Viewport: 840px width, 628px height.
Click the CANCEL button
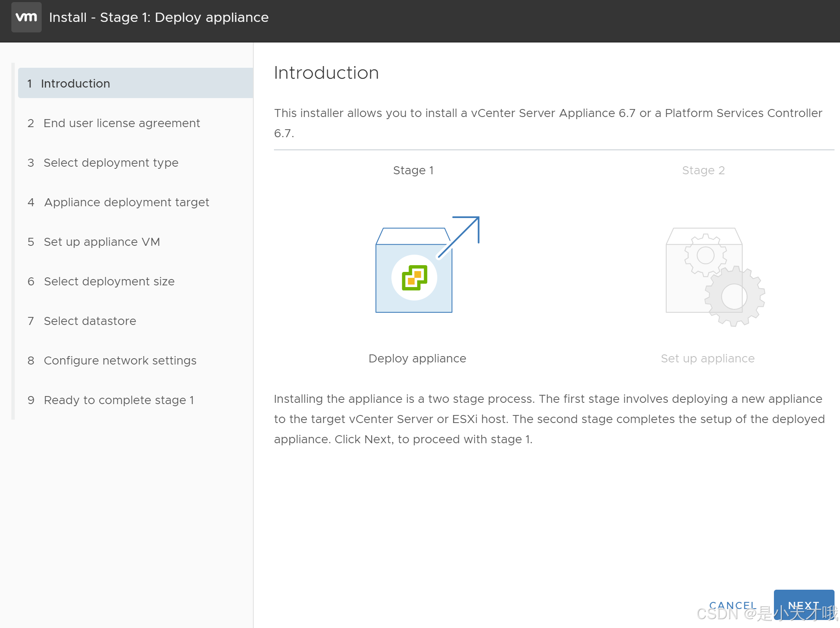click(x=733, y=605)
